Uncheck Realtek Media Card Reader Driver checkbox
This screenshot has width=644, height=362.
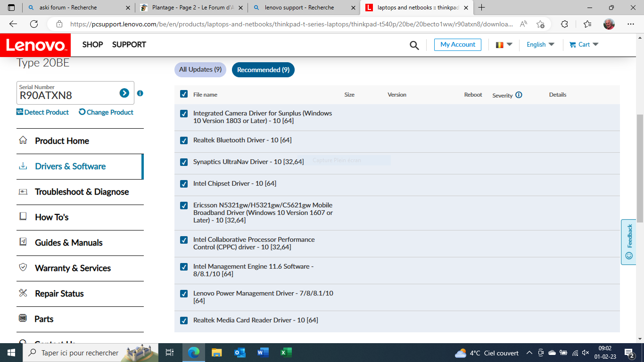point(184,321)
